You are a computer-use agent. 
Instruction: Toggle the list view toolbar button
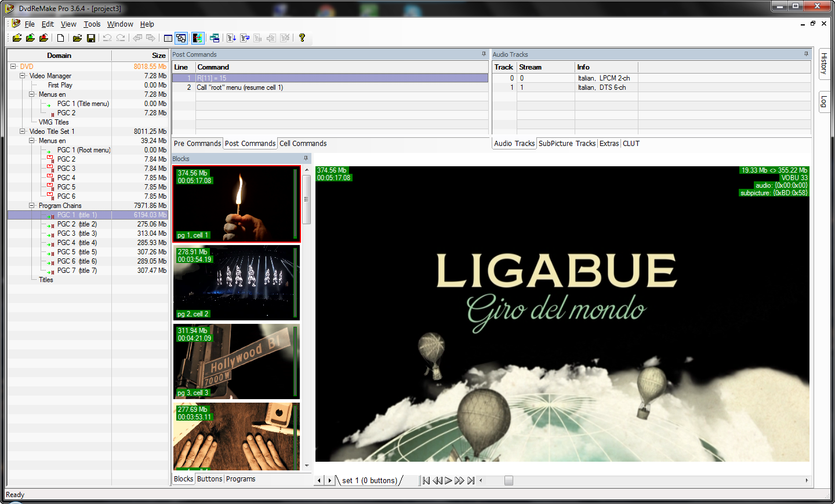pos(168,38)
